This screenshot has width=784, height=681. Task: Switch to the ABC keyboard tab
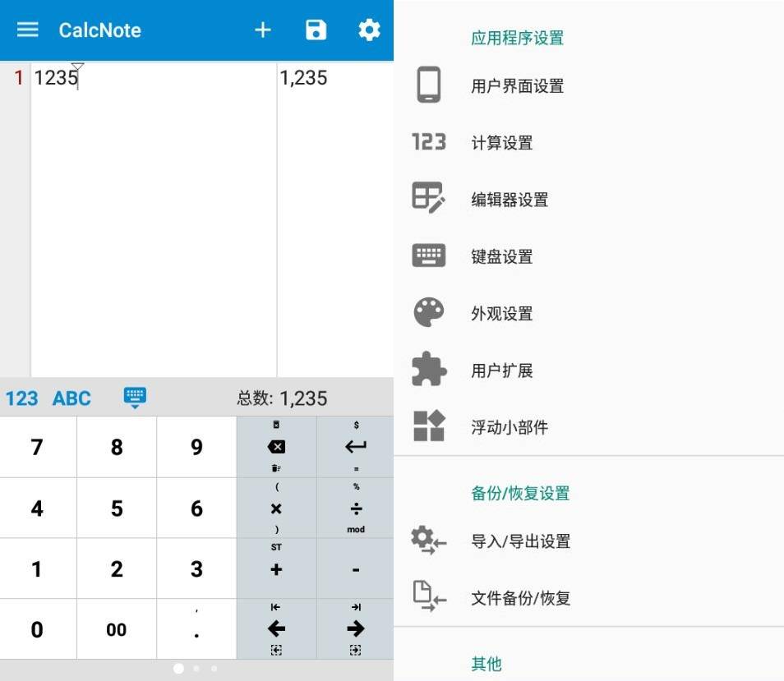71,398
